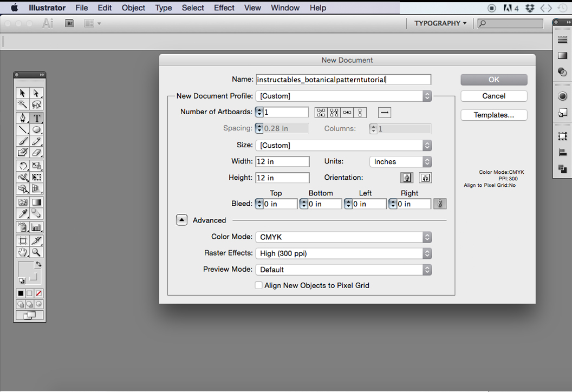Select the Pen tool
Image resolution: width=572 pixels, height=392 pixels.
pyautogui.click(x=23, y=118)
